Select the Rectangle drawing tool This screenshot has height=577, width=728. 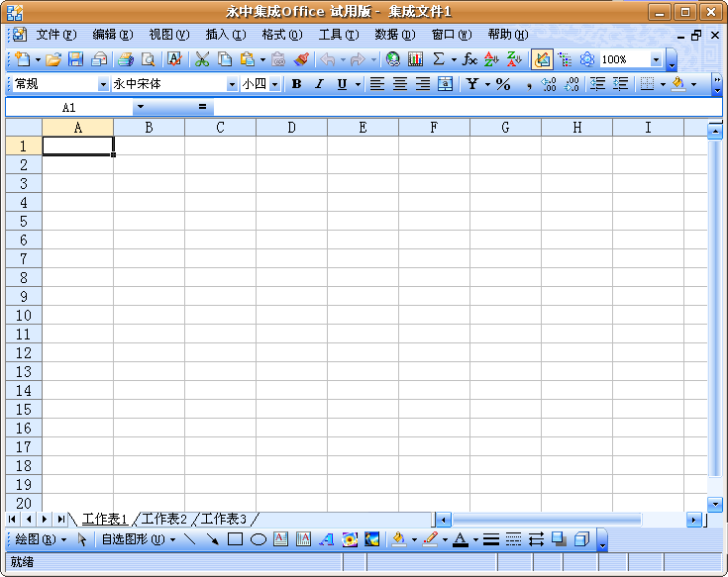pyautogui.click(x=236, y=539)
